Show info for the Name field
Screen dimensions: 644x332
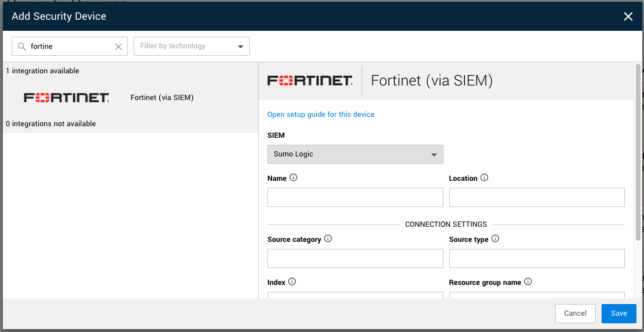[294, 178]
